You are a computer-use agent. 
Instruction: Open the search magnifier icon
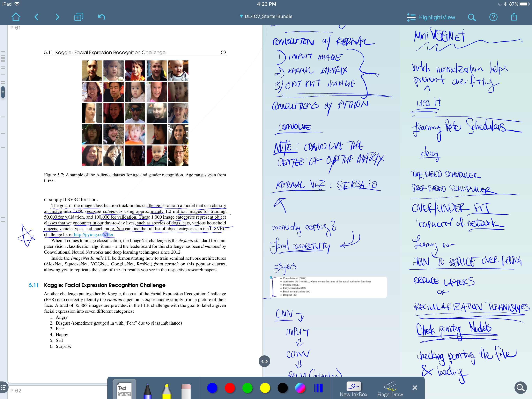coord(472,17)
